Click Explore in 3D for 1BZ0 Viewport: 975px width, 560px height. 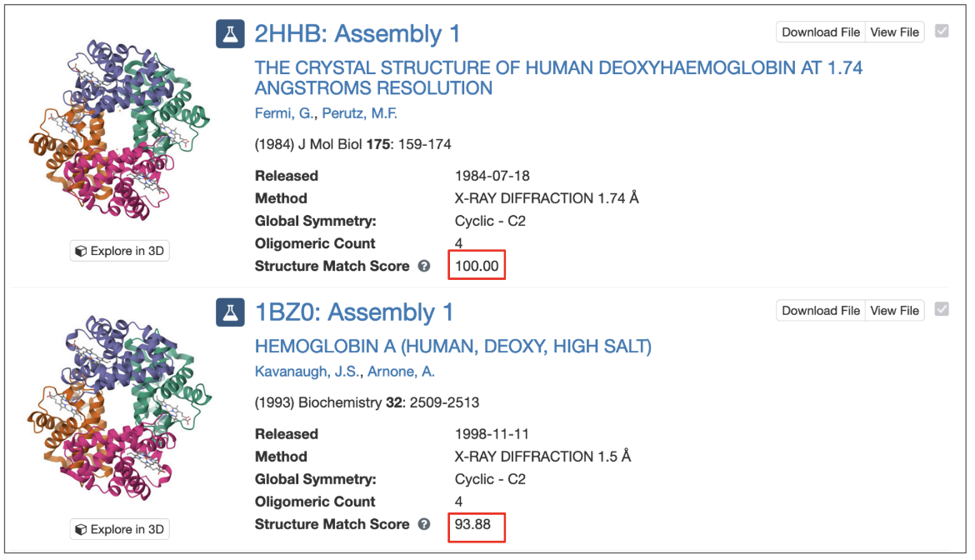click(x=120, y=529)
